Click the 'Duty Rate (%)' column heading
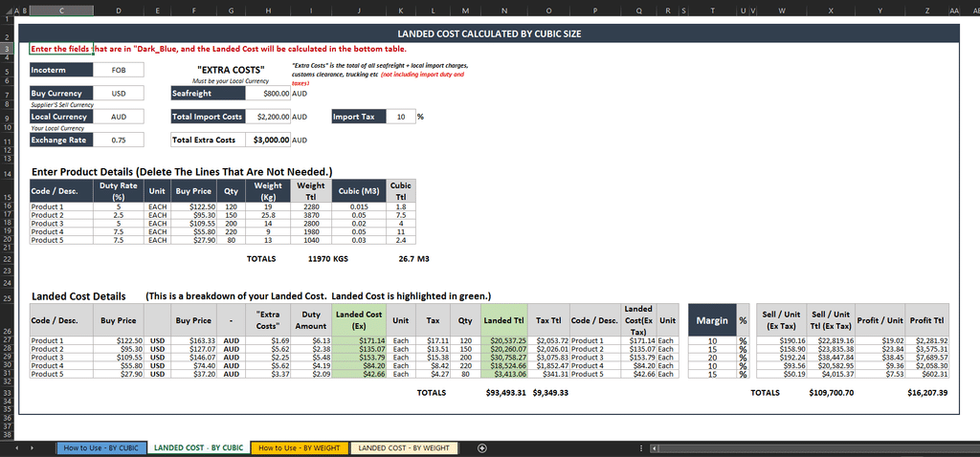Screen dimensions: 980x457 coord(119,190)
